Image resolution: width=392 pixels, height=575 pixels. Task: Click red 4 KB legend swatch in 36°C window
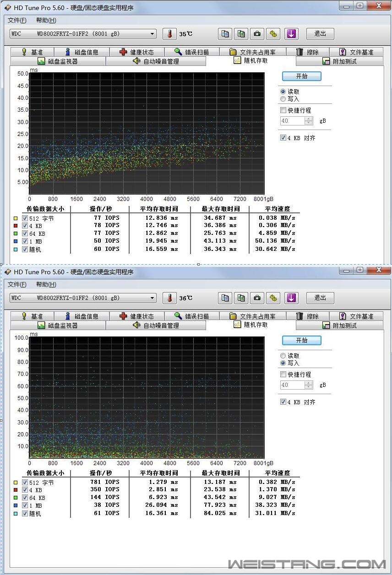click(16, 490)
